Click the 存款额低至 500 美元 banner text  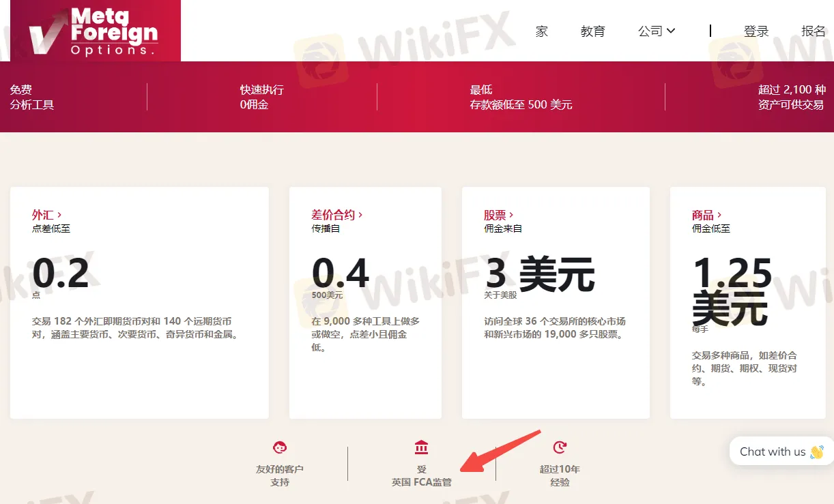coord(521,105)
